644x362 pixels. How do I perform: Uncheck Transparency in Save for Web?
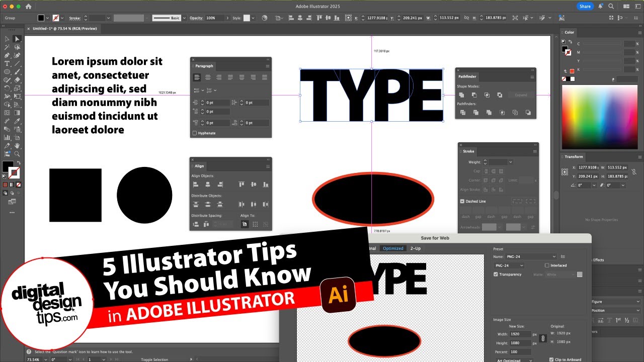(x=496, y=275)
